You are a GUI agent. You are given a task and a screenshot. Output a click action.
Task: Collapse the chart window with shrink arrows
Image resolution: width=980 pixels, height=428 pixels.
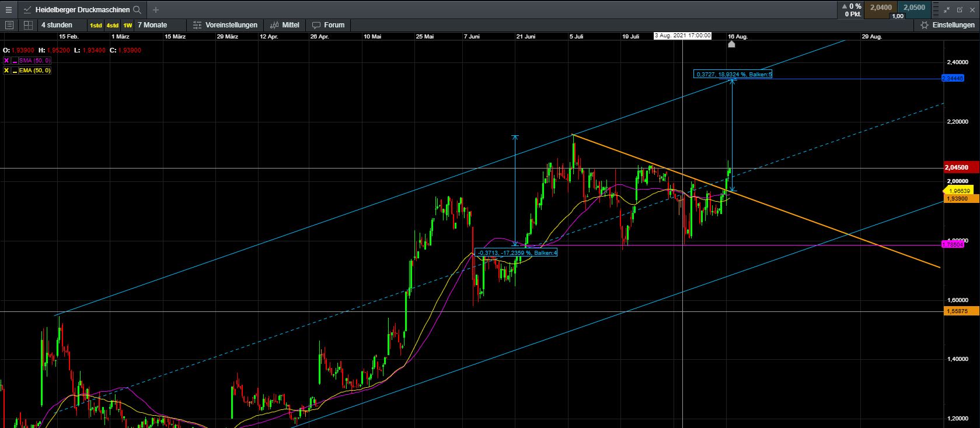(948, 9)
